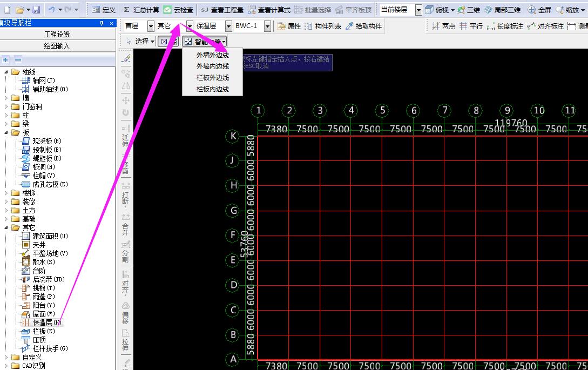Viewport: 588px width, 370px height.
Task: Select 散水(S) in the tree
Action: (44, 262)
